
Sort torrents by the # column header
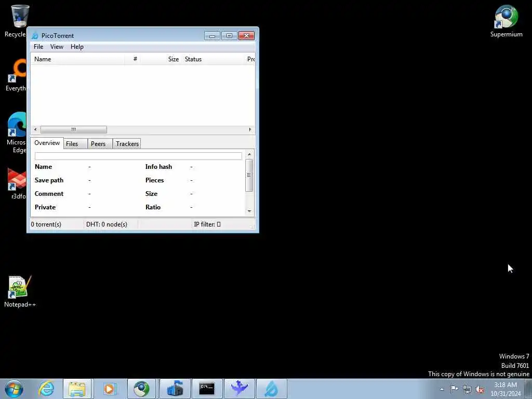(x=132, y=59)
